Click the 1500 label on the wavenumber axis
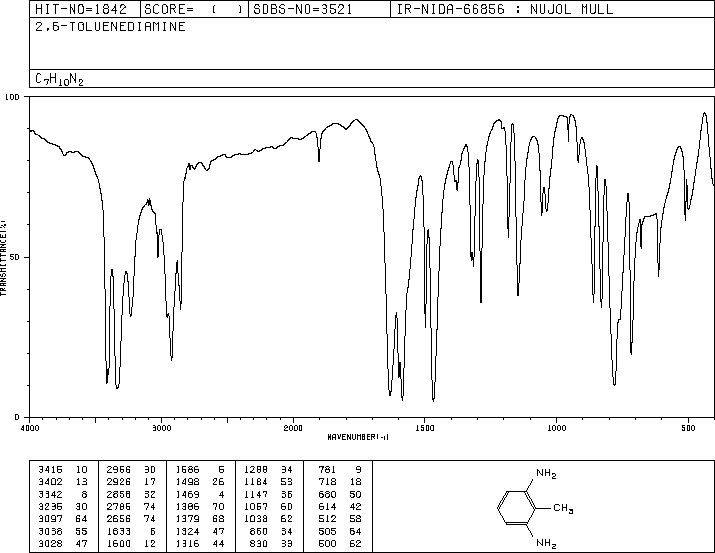 pos(425,428)
